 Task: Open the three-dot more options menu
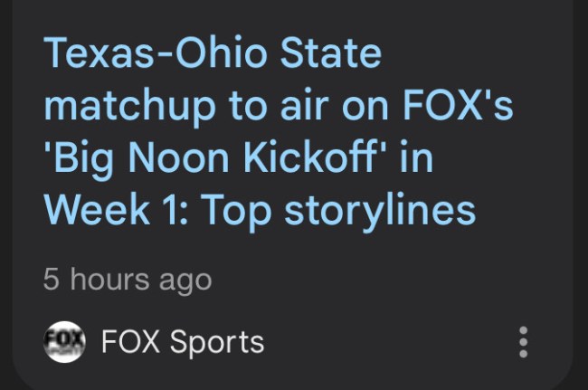click(521, 343)
